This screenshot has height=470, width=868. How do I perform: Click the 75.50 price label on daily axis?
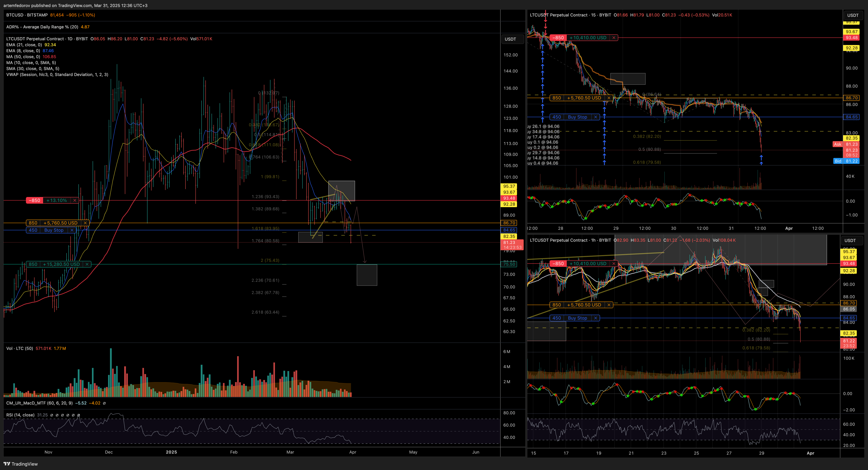point(509,264)
